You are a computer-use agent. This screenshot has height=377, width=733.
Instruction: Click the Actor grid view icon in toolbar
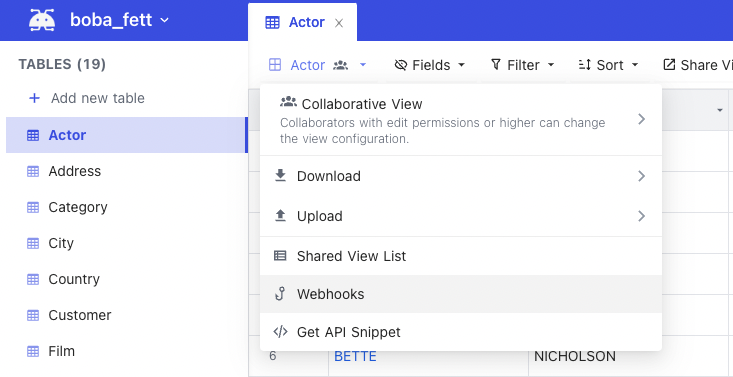pos(275,65)
